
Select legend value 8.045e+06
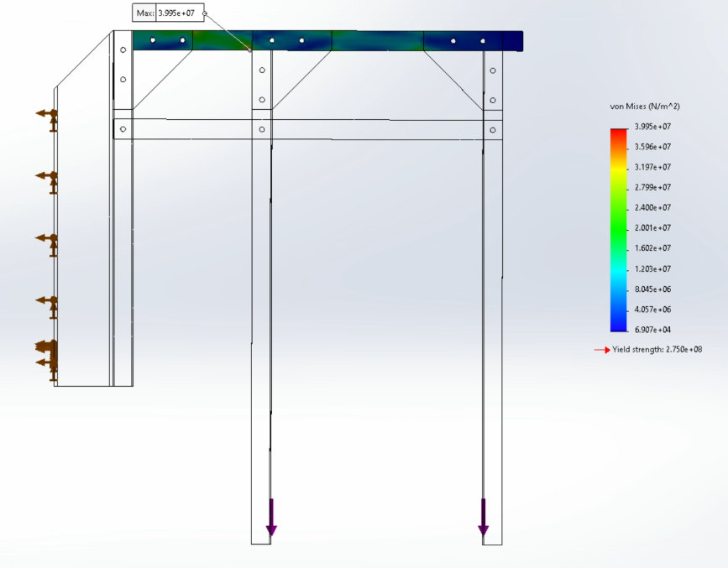(652, 289)
